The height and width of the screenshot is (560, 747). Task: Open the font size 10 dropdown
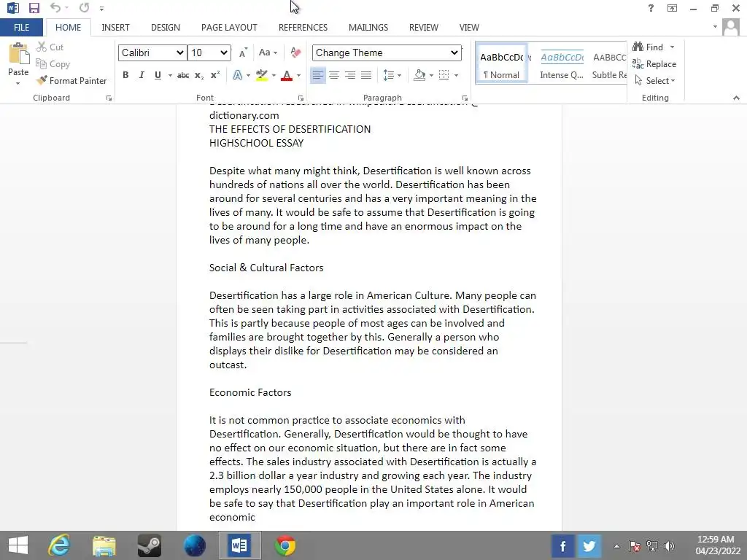[209, 52]
